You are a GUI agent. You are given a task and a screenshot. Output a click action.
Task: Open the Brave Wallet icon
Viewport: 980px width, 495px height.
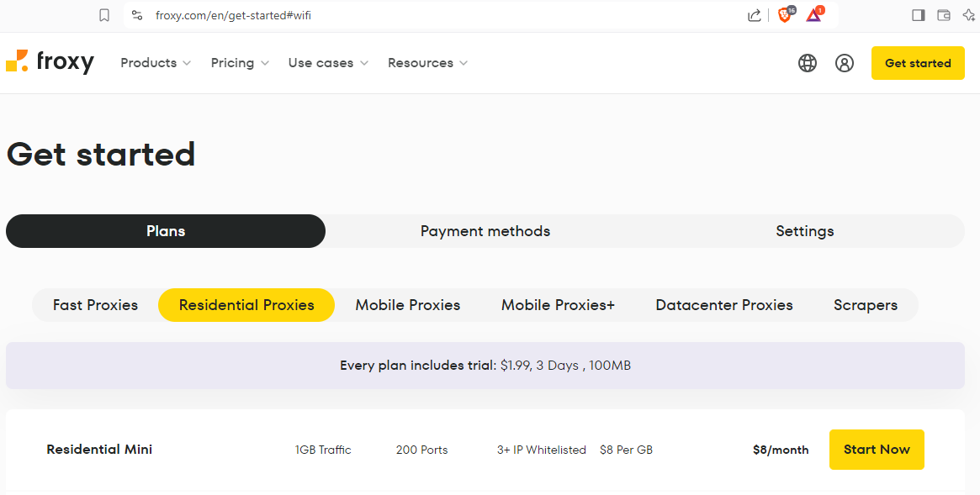(944, 15)
